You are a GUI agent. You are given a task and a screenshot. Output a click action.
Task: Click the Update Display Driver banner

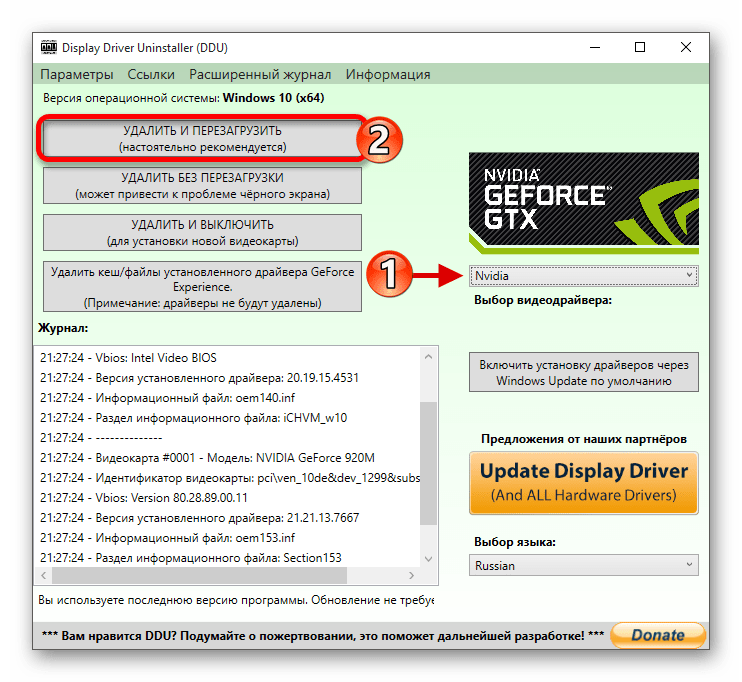coord(583,483)
